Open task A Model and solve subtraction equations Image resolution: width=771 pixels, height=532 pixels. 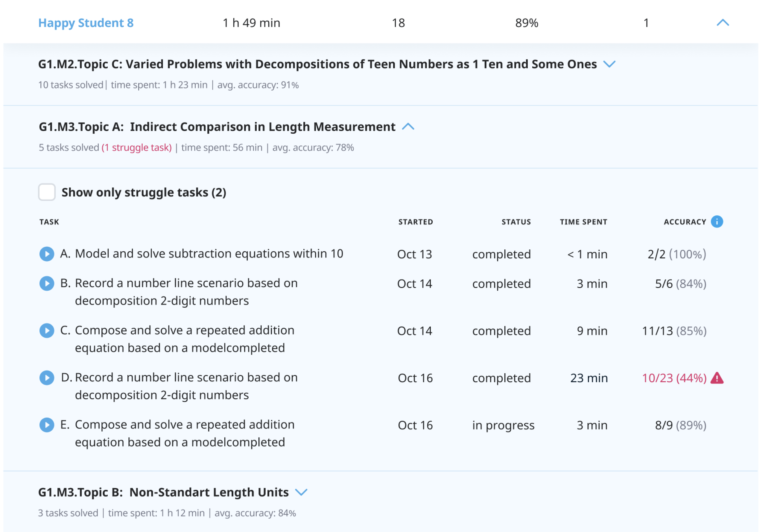coord(201,254)
